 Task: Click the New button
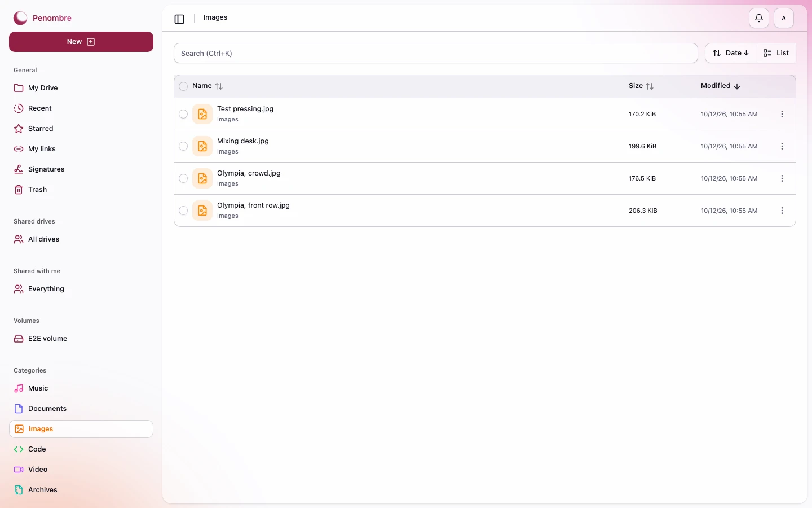[81, 42]
